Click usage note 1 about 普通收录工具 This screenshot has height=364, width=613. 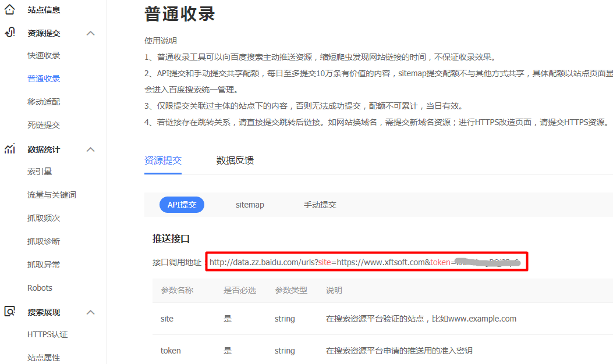coord(320,57)
